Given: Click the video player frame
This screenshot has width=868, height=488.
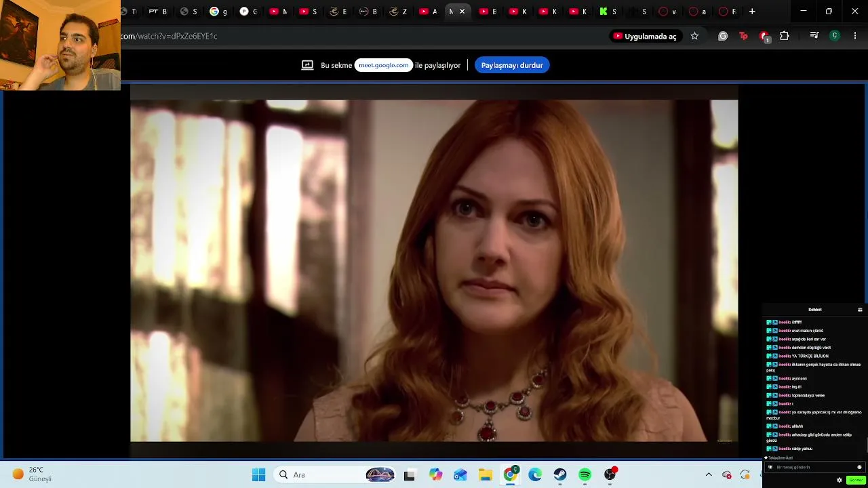Looking at the screenshot, I should (x=434, y=270).
